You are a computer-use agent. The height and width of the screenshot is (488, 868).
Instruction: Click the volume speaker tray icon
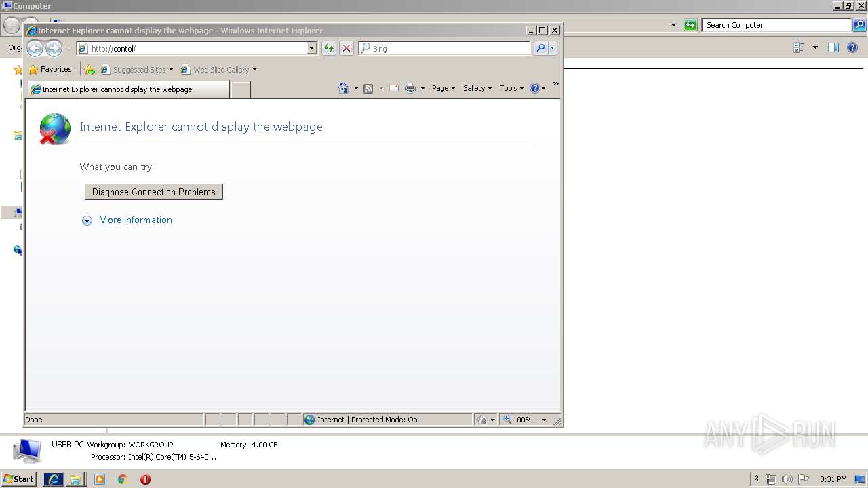[787, 479]
